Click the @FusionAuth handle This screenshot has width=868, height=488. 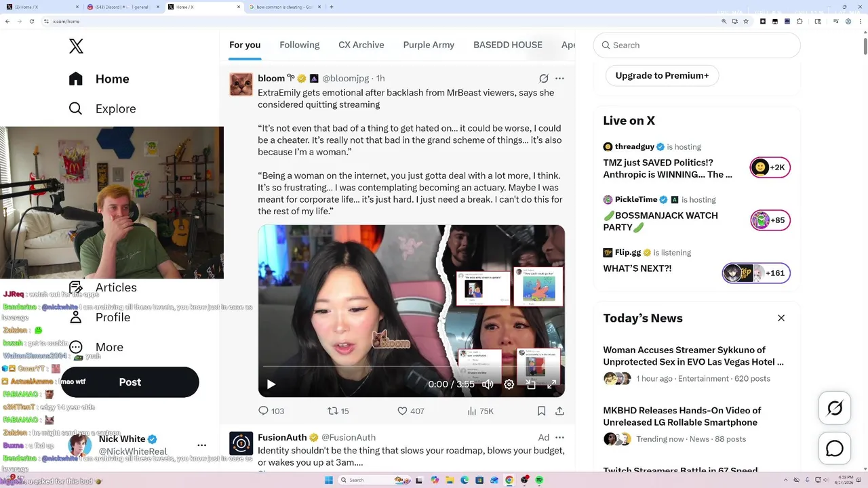(349, 438)
